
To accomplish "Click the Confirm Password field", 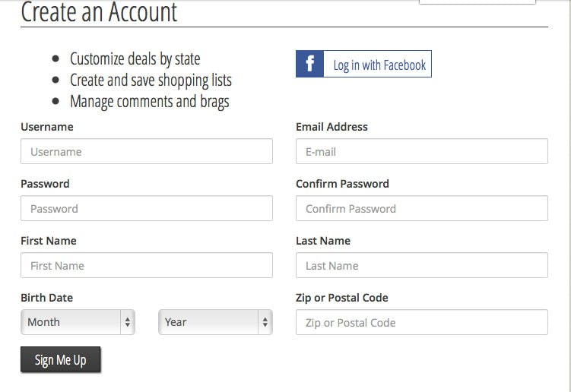I will pyautogui.click(x=422, y=208).
